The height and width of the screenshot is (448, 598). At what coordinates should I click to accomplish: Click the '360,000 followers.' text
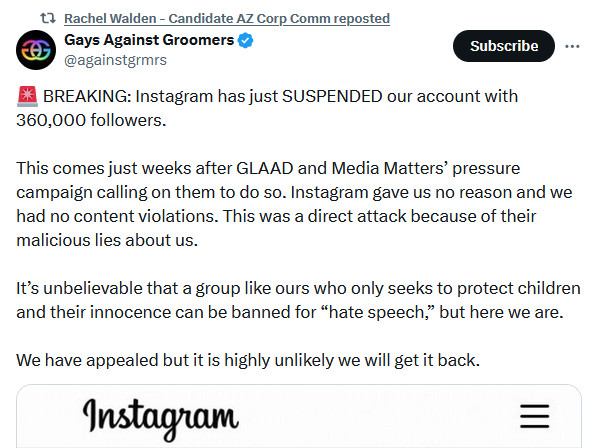point(92,120)
